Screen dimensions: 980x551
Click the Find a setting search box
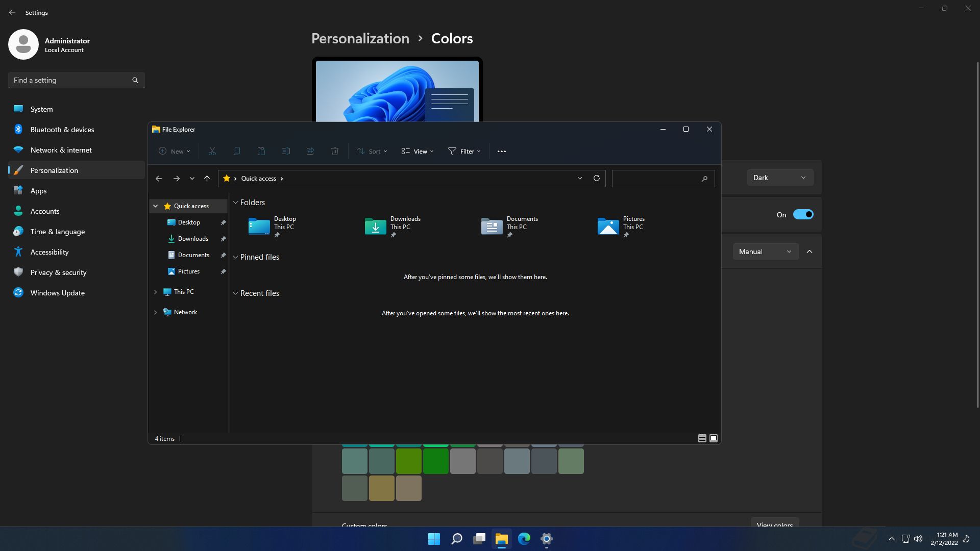77,80
